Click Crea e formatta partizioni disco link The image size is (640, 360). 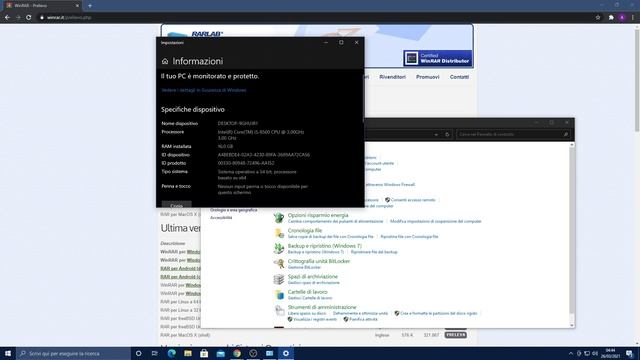(438, 313)
